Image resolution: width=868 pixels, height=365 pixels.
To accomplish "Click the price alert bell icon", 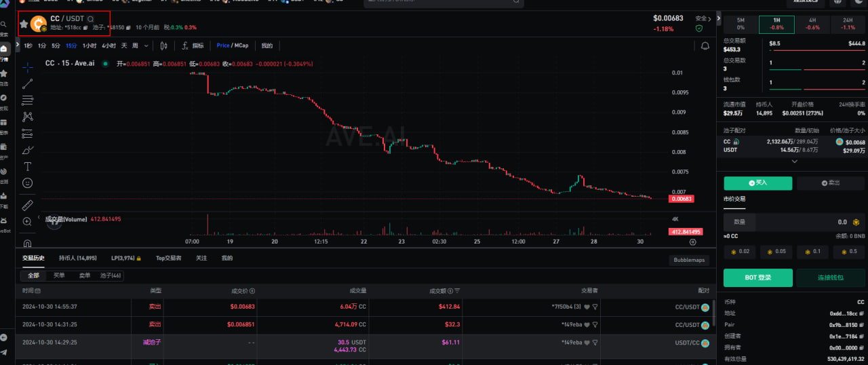I will [705, 45].
